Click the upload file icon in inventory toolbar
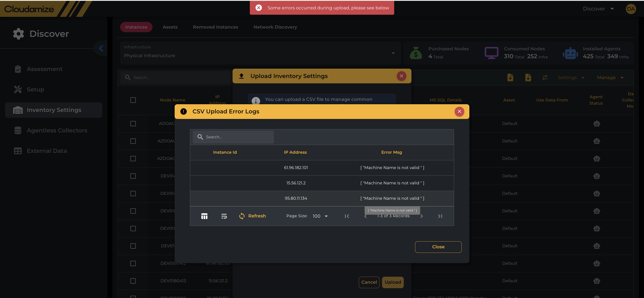This screenshot has height=298, width=644. [x=510, y=78]
